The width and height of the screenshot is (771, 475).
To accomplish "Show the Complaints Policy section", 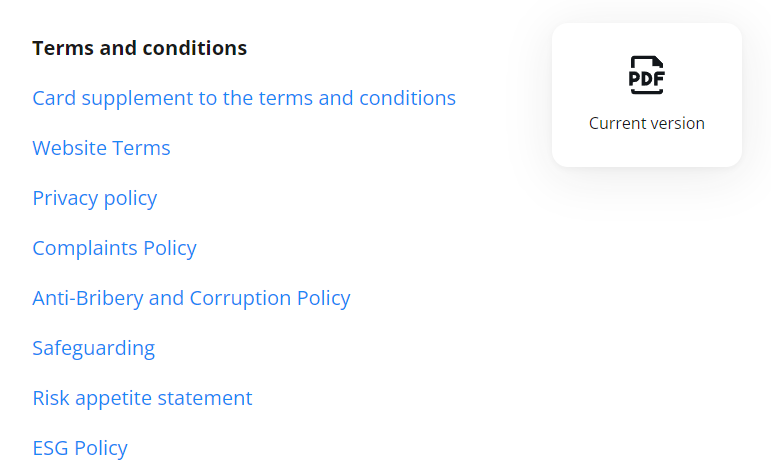I will (114, 248).
